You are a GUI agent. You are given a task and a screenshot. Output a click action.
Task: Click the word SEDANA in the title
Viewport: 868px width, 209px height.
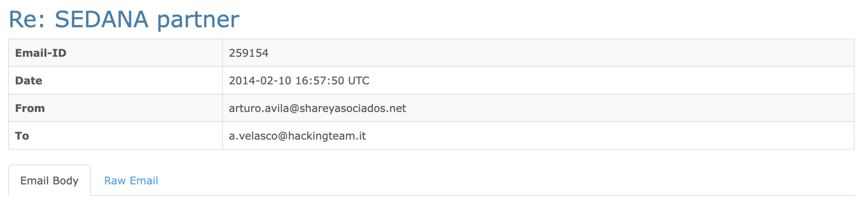102,20
